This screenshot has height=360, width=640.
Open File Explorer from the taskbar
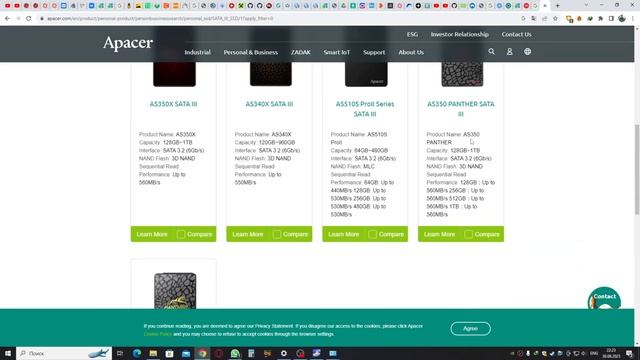[153, 353]
